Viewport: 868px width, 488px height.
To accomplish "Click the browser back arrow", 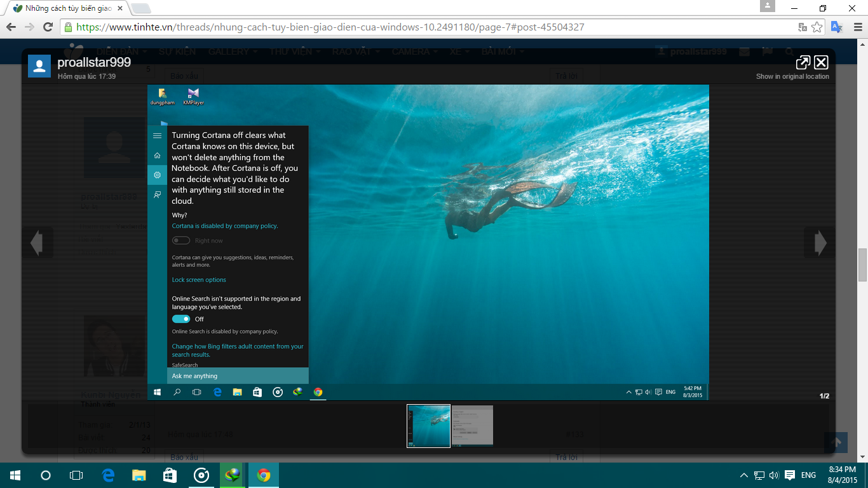I will [11, 27].
